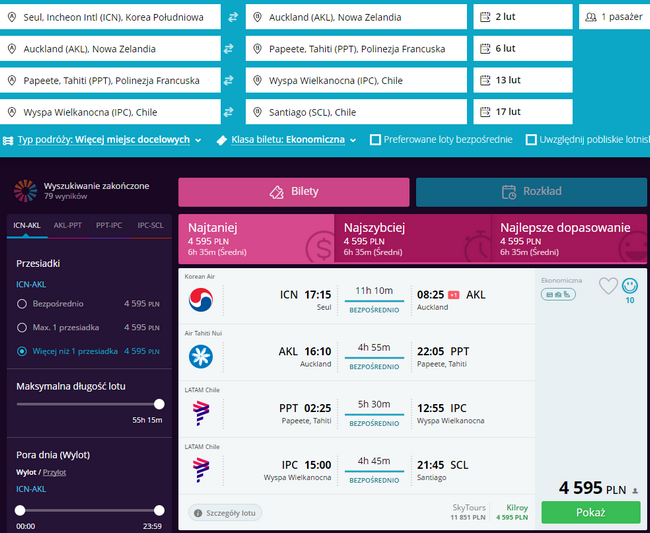Switch to the PPT-IPC filter tab
650x533 pixels.
tap(109, 225)
